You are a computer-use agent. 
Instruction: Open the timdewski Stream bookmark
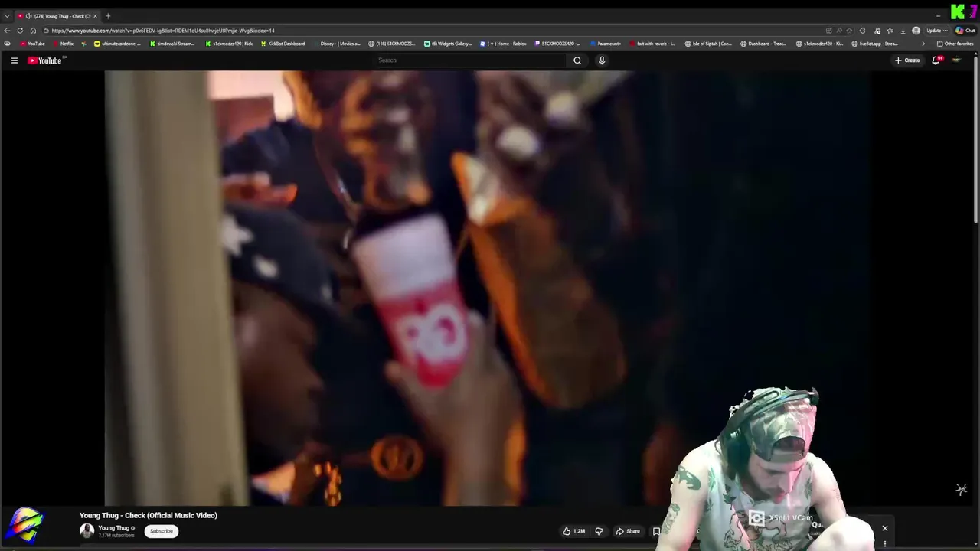pos(172,44)
